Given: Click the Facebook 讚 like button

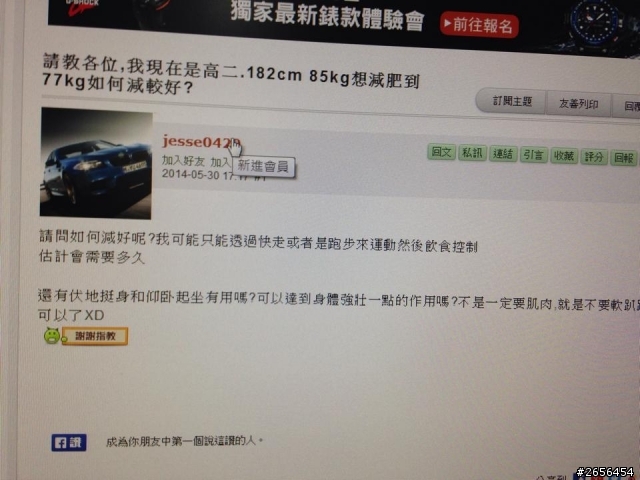Looking at the screenshot, I should click(69, 442).
